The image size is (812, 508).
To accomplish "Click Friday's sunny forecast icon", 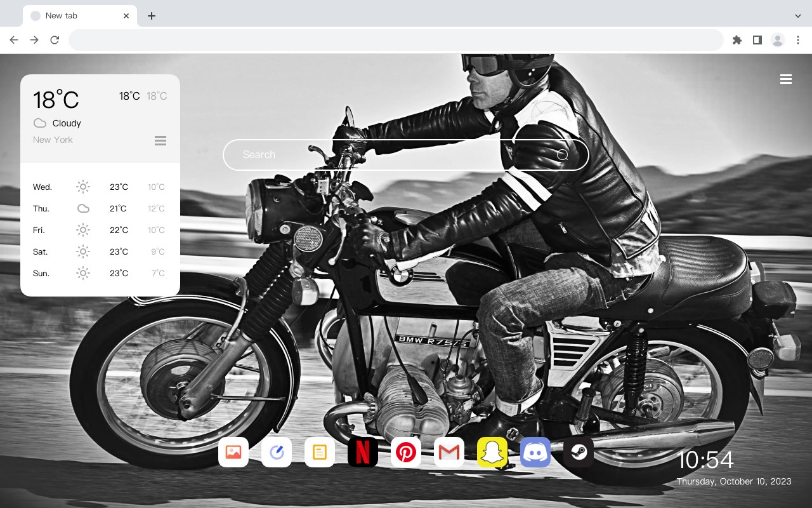I will point(83,230).
